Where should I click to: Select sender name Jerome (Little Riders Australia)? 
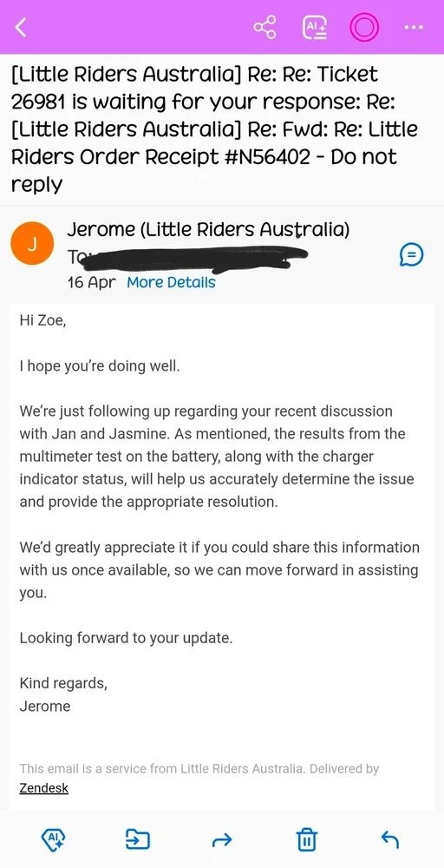point(208,230)
